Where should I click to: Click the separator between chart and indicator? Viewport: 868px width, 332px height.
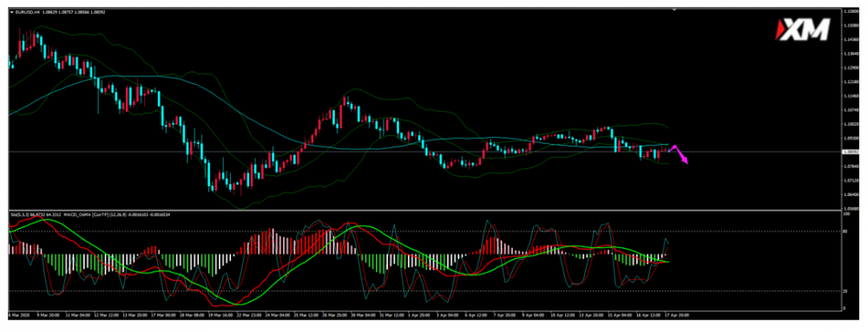pos(424,210)
